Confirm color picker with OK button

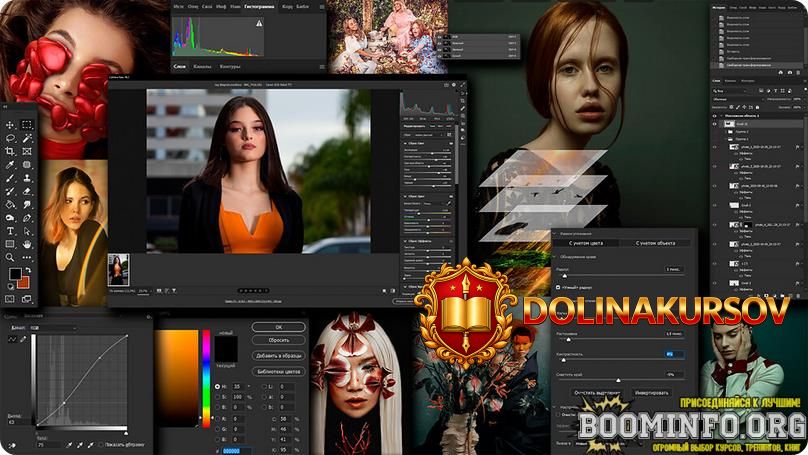(278, 327)
